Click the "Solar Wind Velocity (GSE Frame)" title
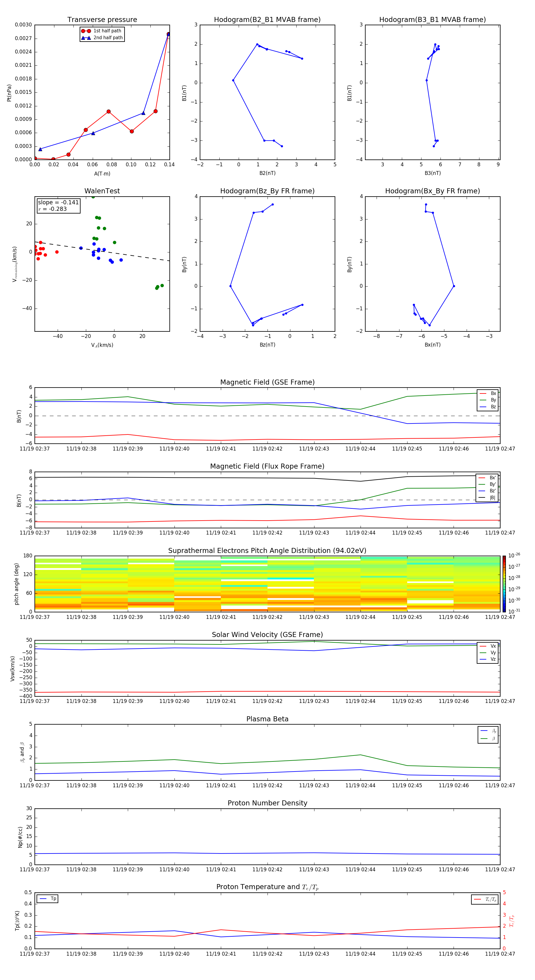Viewport: 535px width, 980px height. point(267,635)
